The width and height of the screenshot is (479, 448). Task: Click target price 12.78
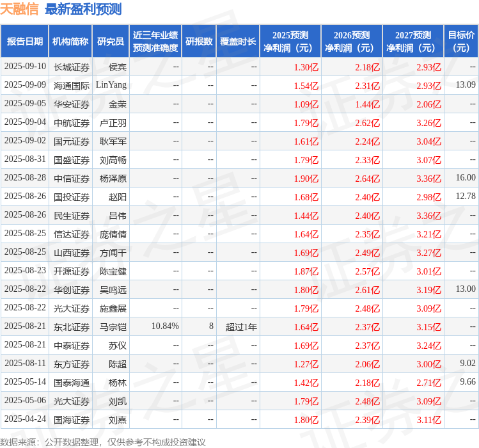coord(466,196)
